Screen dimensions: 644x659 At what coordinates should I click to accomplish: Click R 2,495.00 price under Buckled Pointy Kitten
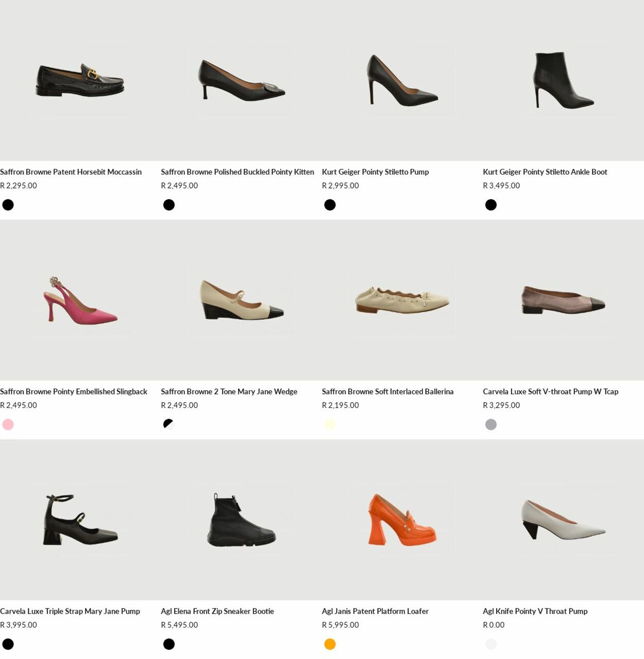pos(179,186)
